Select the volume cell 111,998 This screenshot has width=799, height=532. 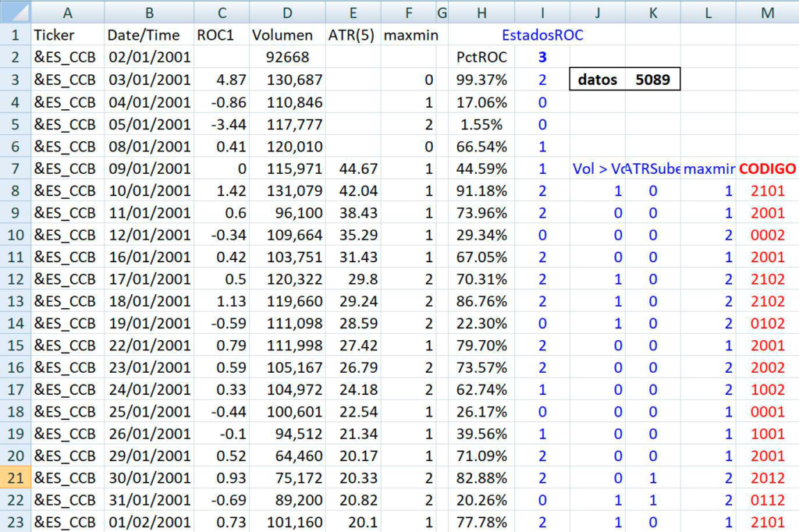pos(287,346)
